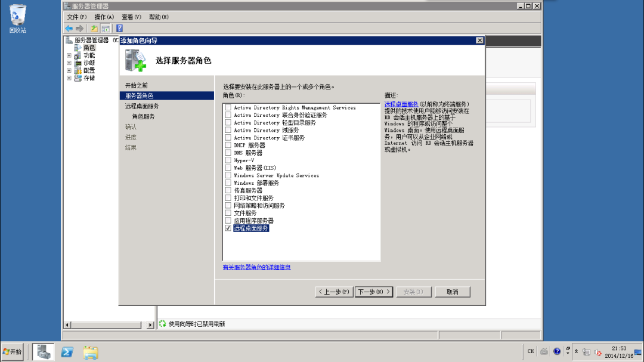This screenshot has height=362, width=644.
Task: Open the 文件(F) menu
Action: point(77,17)
